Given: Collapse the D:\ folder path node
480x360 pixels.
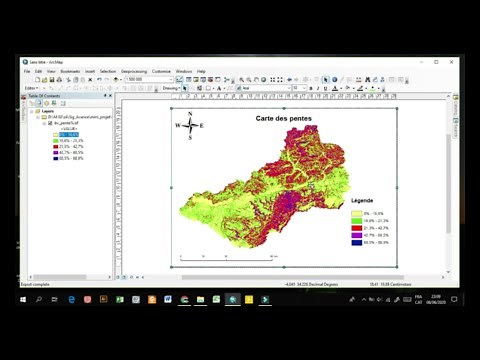Looking at the screenshot, I should tap(38, 117).
